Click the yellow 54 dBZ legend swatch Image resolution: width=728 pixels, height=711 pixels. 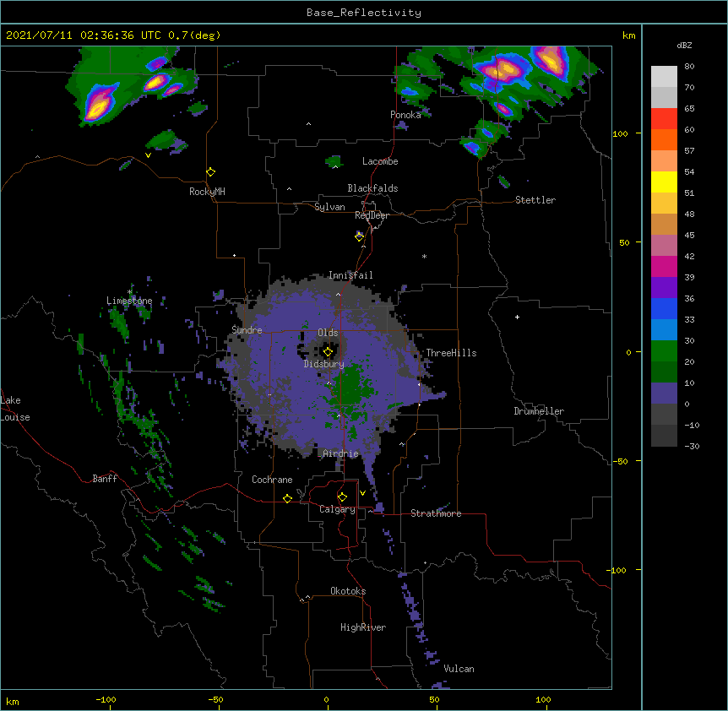tap(664, 182)
